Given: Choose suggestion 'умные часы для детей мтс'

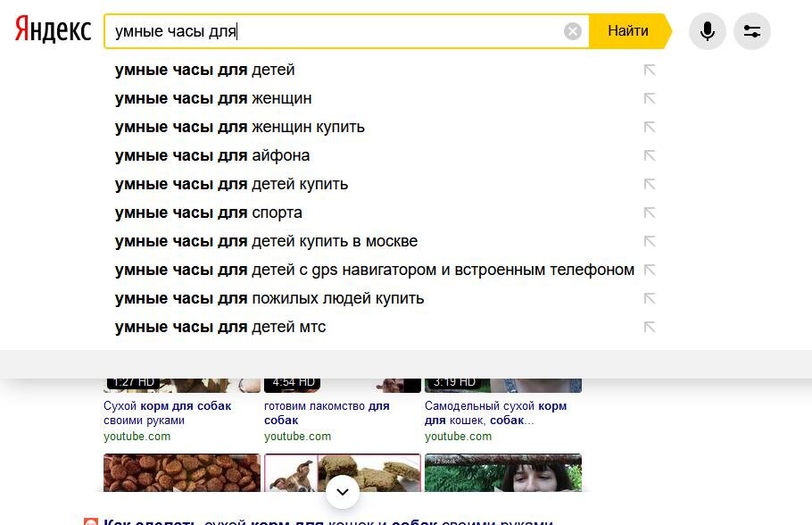Looking at the screenshot, I should [220, 327].
